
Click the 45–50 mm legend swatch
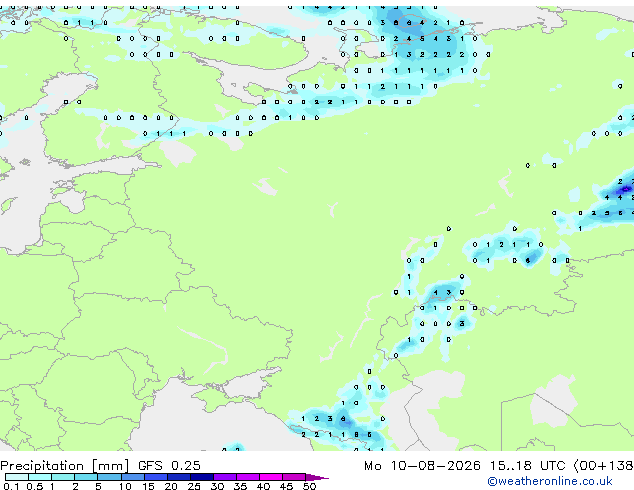(x=294, y=477)
